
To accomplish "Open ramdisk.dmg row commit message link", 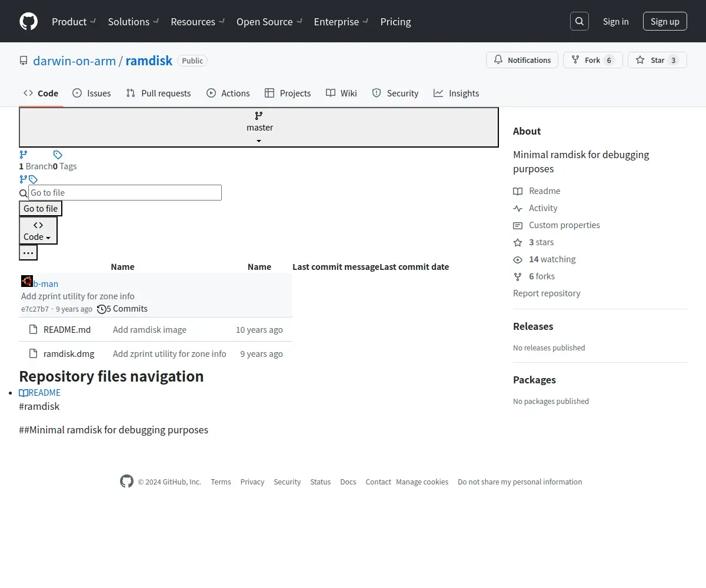I will click(169, 353).
